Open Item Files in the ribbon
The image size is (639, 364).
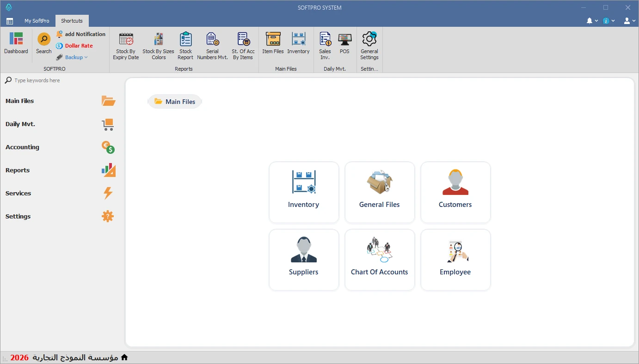[x=273, y=43]
